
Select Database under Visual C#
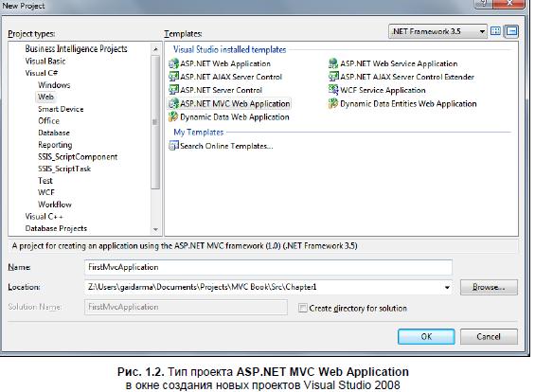[54, 133]
